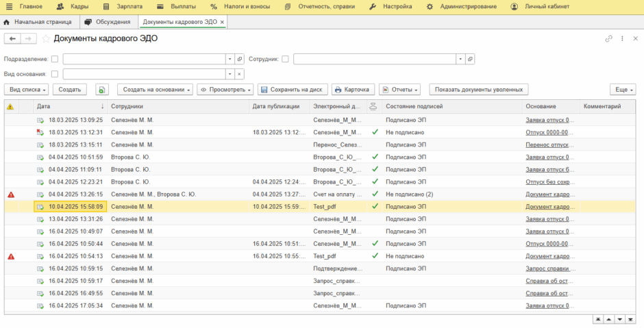Screen dimensions: 644x328
Task: Click the Комментарий column header
Action: pyautogui.click(x=608, y=106)
